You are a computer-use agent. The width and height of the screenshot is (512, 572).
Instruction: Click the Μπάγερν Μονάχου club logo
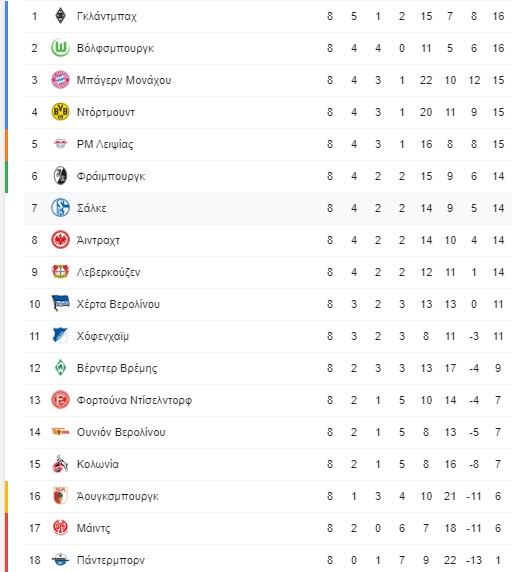click(x=60, y=80)
